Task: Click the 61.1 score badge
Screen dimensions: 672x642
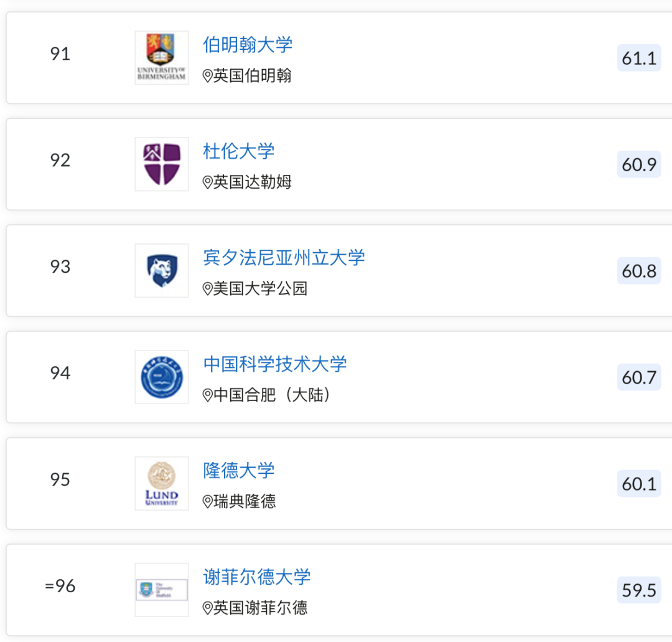Action: [639, 59]
